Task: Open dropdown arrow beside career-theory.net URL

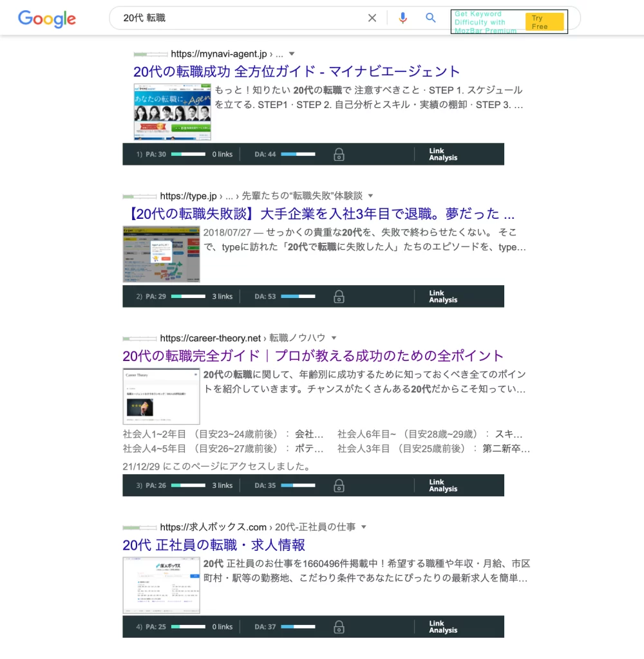Action: coord(334,338)
